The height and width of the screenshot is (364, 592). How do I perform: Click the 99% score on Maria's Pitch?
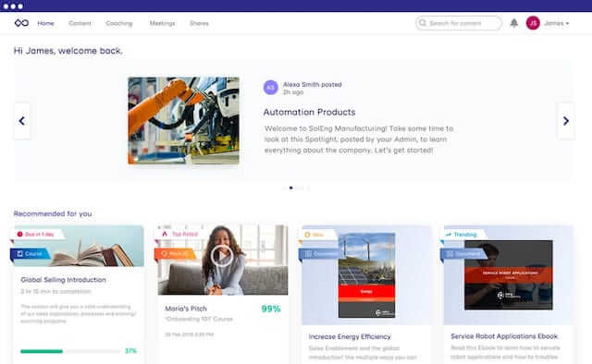coord(271,309)
